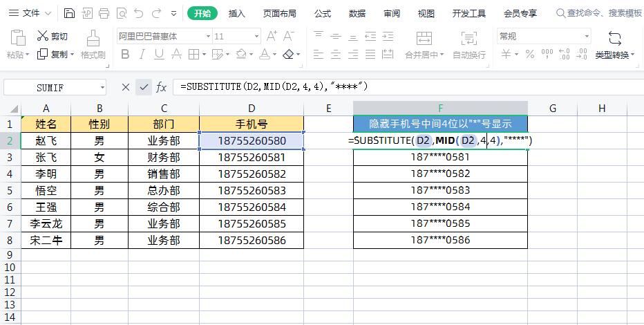Switch to the 开发工具 (Developer) tab
This screenshot has height=325, width=644.
tap(469, 14)
